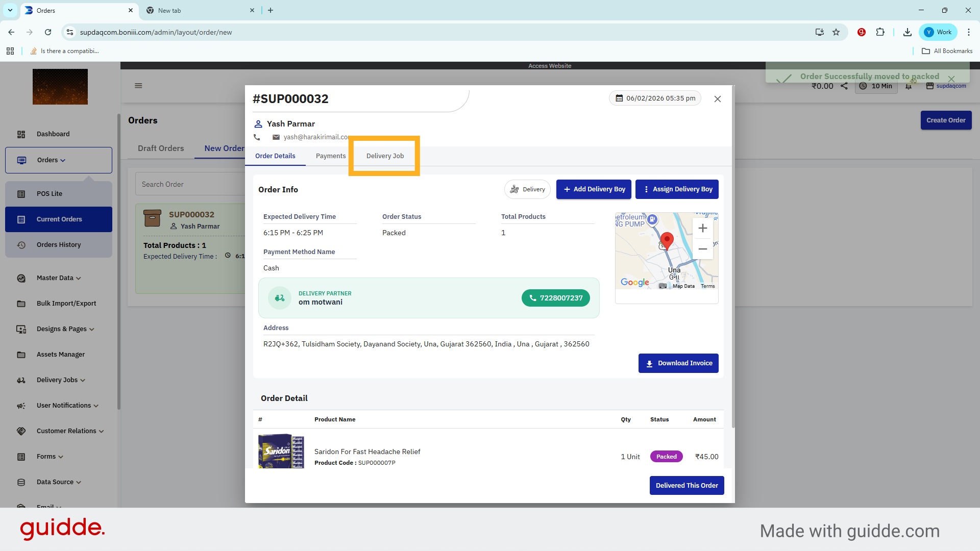
Task: Click the sidebar store logo image
Action: (60, 87)
